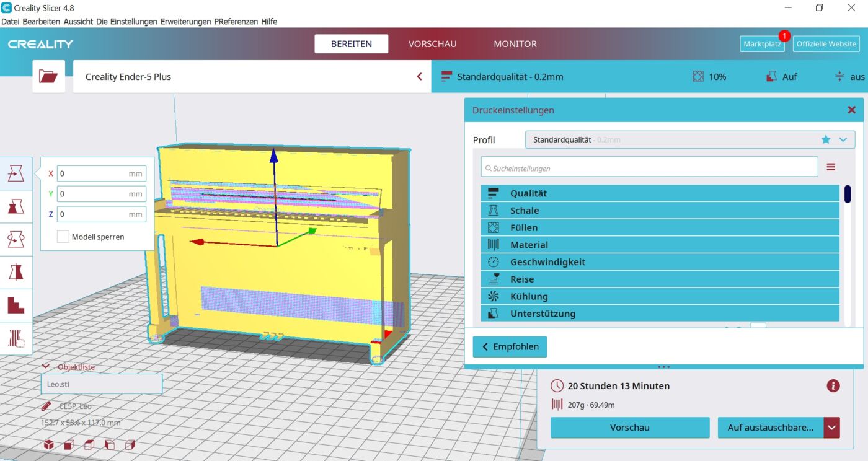The width and height of the screenshot is (868, 461).
Task: Click the blue Z-axis arrow handle
Action: pyautogui.click(x=273, y=155)
